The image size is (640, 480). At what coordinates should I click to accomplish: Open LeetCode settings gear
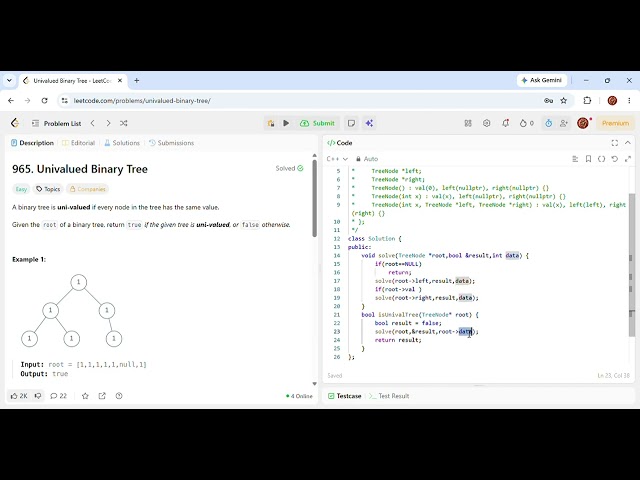(x=486, y=123)
